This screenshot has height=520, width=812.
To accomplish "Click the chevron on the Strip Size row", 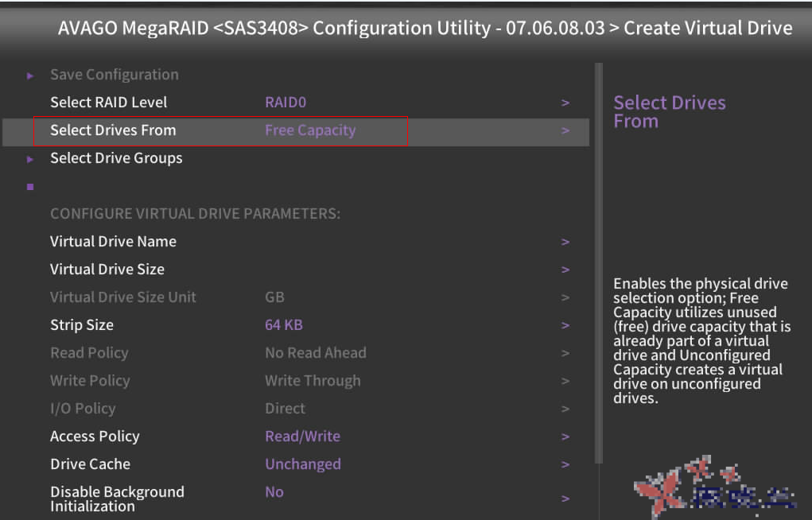I will click(x=565, y=325).
